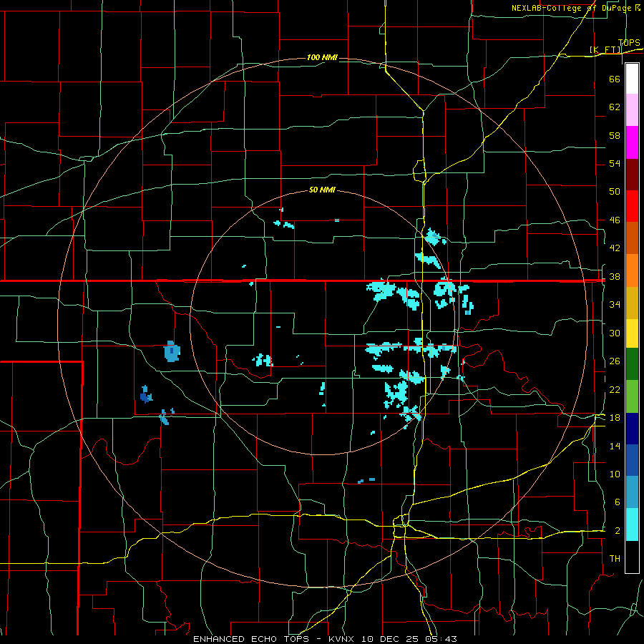
Task: Click the legend value '54'
Action: (x=615, y=163)
